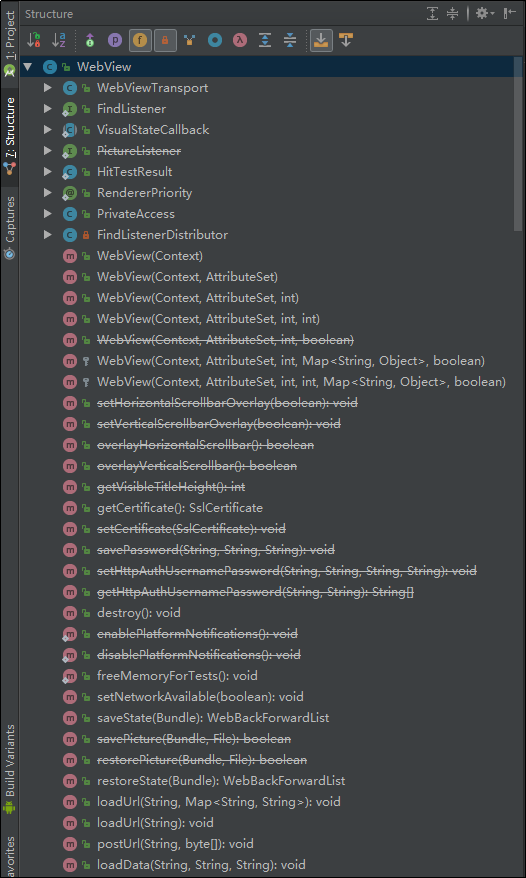Select deprecated setHorizontalScrollbarOverlay(boolean) method
This screenshot has width=526, height=878.
point(227,403)
